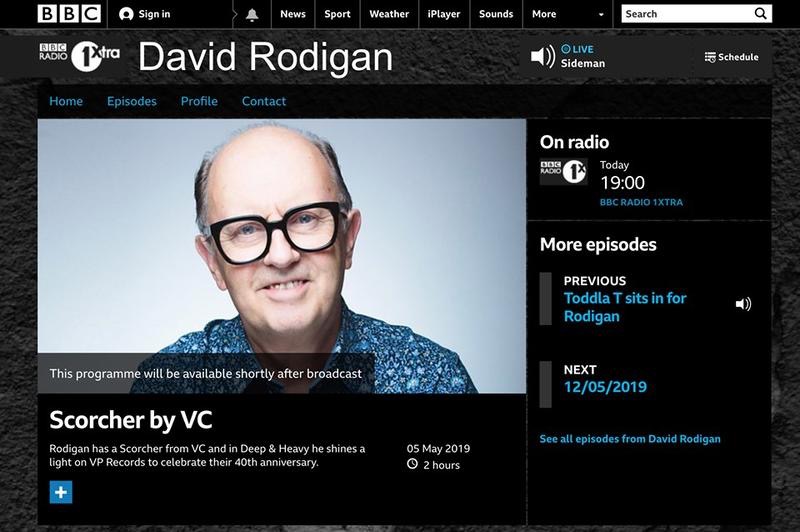Click the BBC logo in the top bar

pos(69,14)
